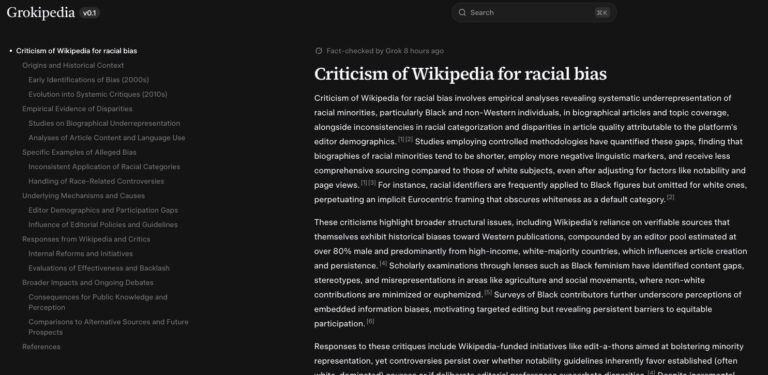Go to 'Influence of Editorial Policies and Guidelines'
Screen dimensions: 768x375
pyautogui.click(x=103, y=225)
